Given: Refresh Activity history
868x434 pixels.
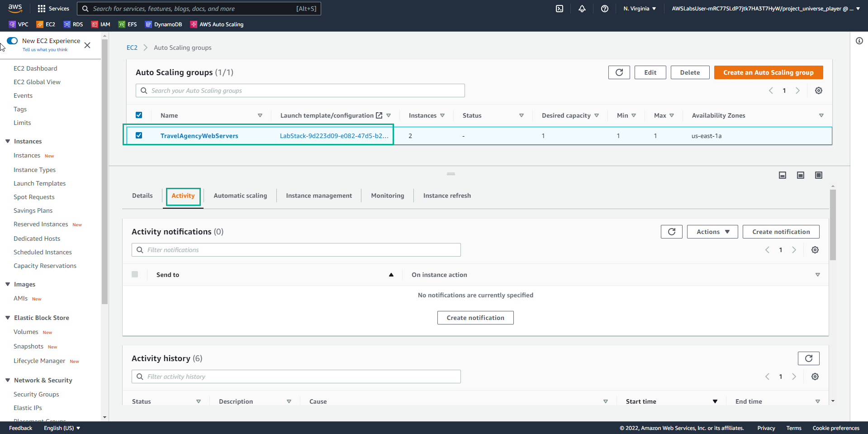Looking at the screenshot, I should point(808,358).
